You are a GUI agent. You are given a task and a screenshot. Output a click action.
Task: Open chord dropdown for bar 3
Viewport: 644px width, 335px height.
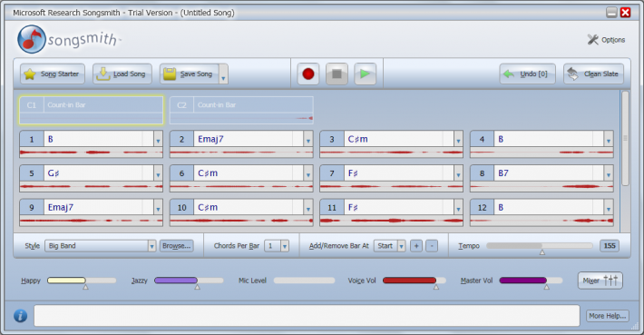click(458, 139)
